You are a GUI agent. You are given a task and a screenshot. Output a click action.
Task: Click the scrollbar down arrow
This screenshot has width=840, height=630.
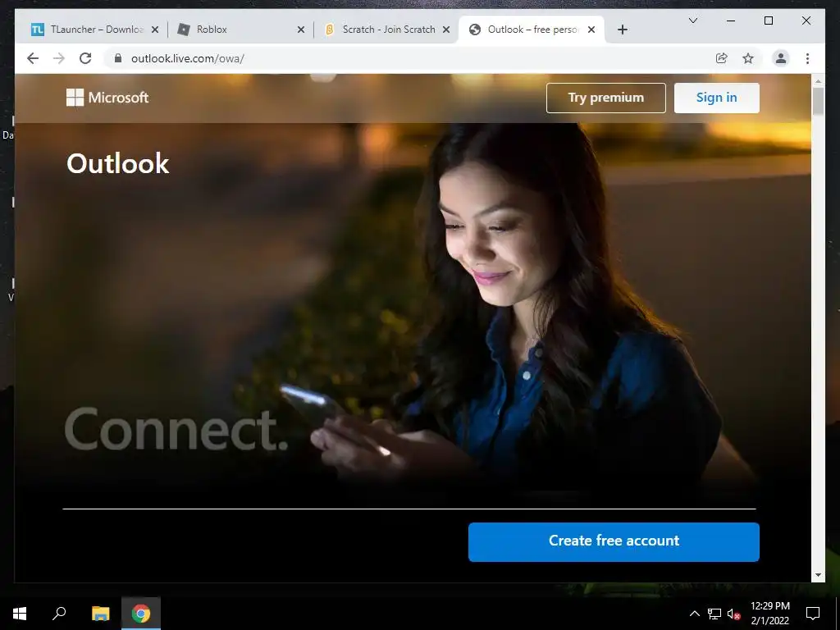[818, 575]
